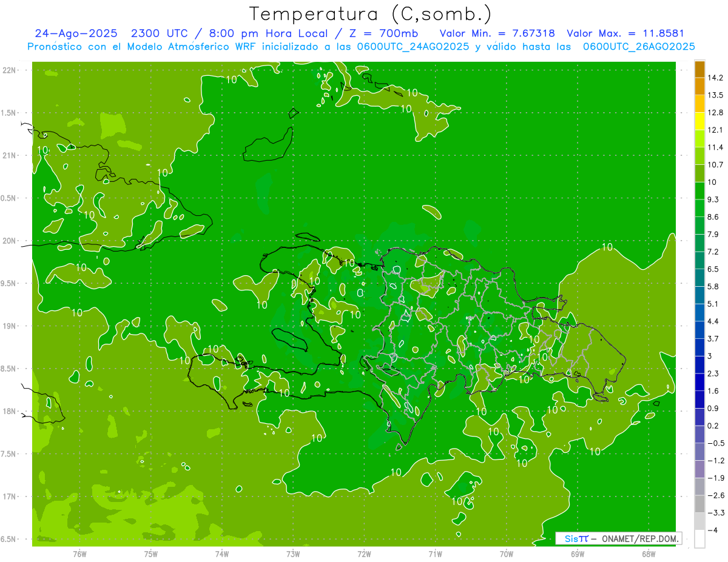Click the "70W" longitude axis label
728x562 pixels.
point(506,555)
